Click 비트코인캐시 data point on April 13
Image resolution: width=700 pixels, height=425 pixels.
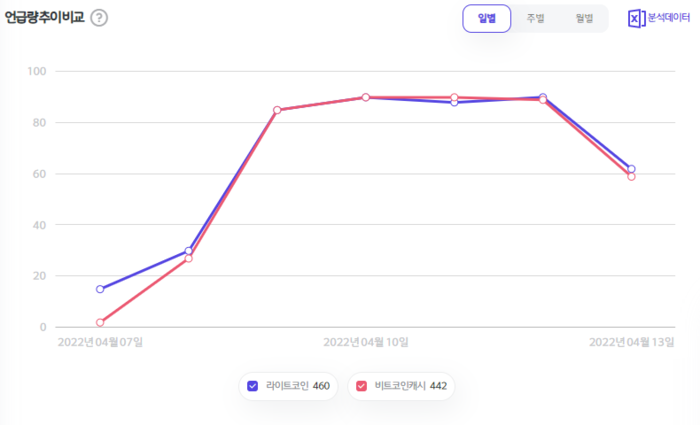coord(631,177)
